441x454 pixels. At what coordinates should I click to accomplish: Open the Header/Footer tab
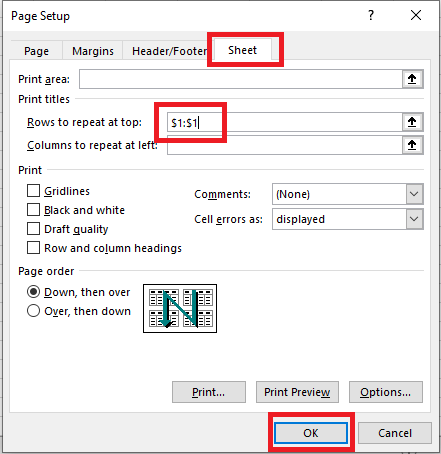[x=169, y=51]
